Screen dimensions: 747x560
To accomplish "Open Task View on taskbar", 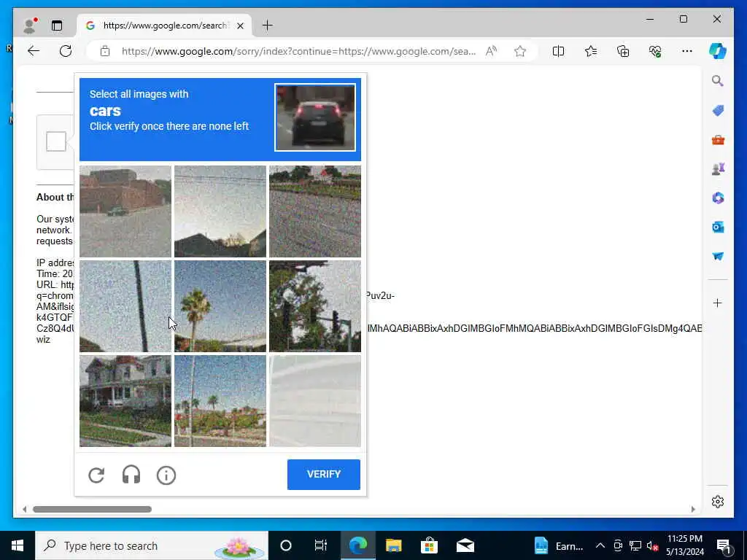I will (321, 545).
